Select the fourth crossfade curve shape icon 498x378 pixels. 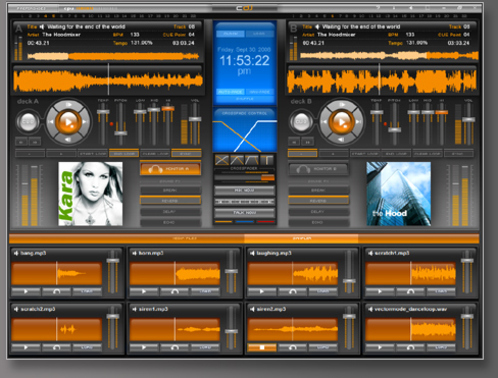[x=267, y=160]
